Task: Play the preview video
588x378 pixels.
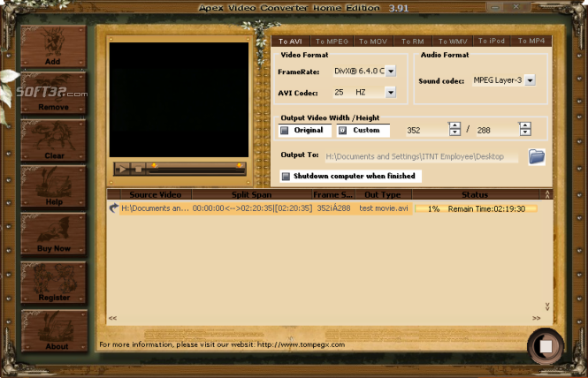Action: 122,169
